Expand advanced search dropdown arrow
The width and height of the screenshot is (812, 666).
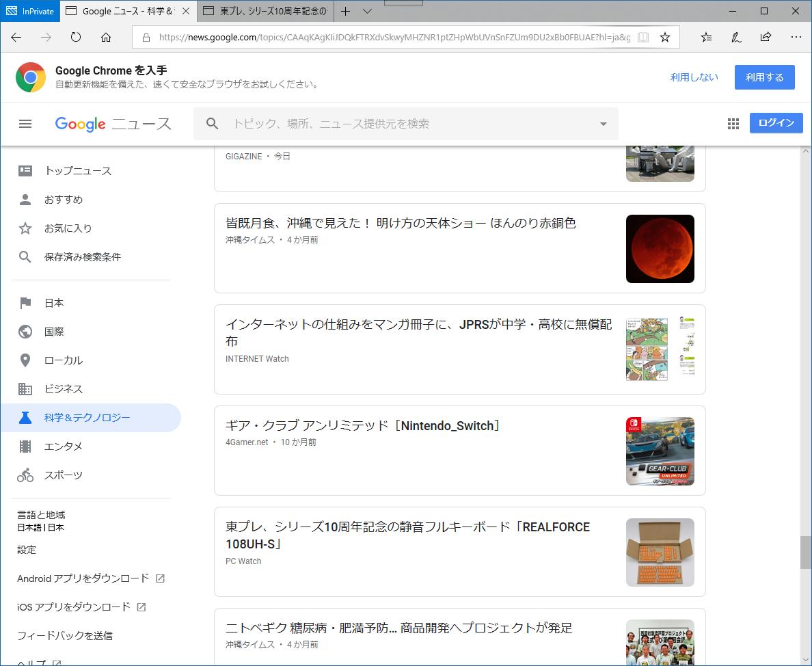[x=604, y=124]
